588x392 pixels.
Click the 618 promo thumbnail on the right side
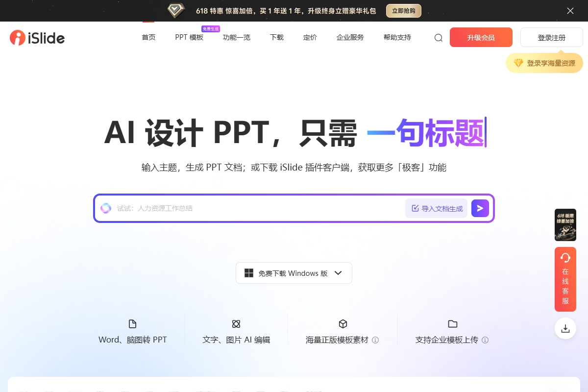coord(565,225)
